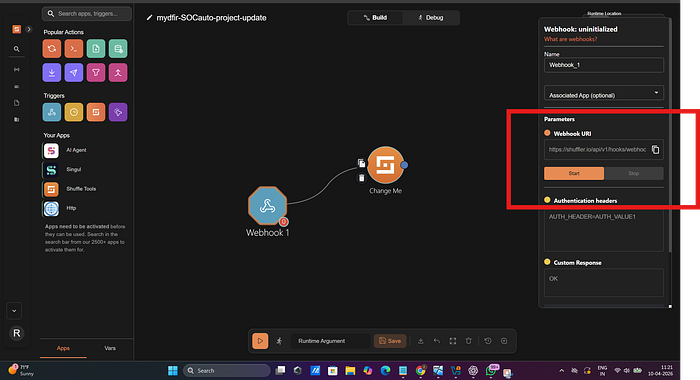Screen dimensions: 700x380
Task: Add the yellow Schedule clock trigger
Action: pos(74,112)
